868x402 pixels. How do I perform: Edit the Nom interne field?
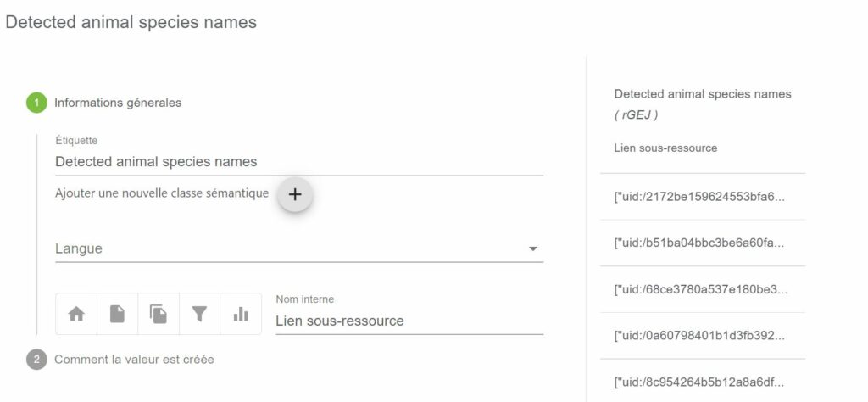pyautogui.click(x=409, y=321)
